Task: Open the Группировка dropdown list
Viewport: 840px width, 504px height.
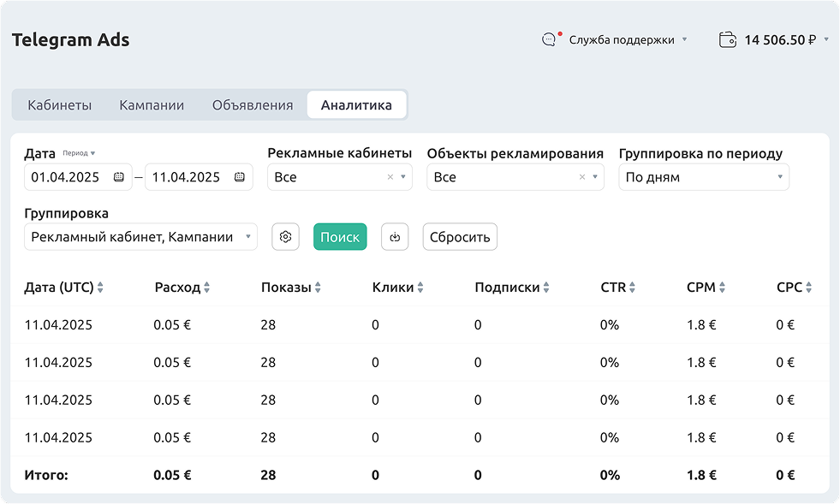Action: (247, 237)
